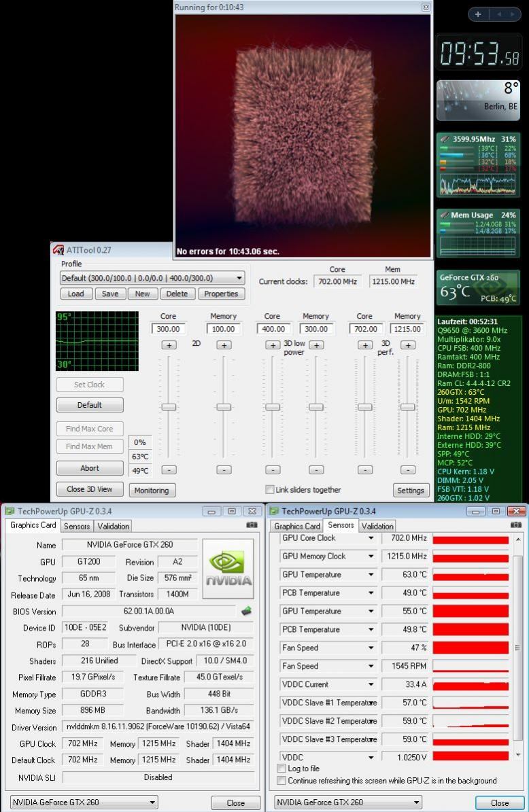Viewport: 529px width, 812px height.
Task: Select the Graphics Card tab in left GPU-Z window
Action: click(33, 525)
